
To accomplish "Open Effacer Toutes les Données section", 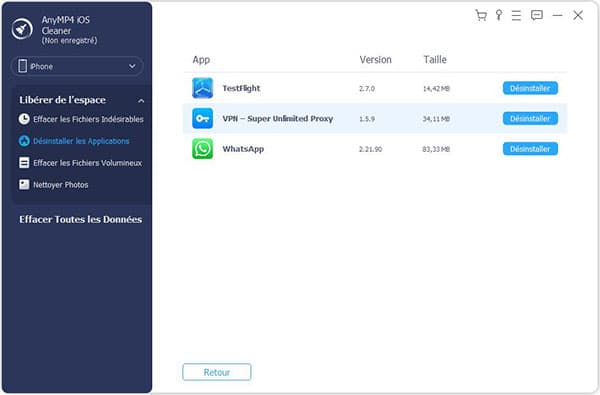I will 81,219.
